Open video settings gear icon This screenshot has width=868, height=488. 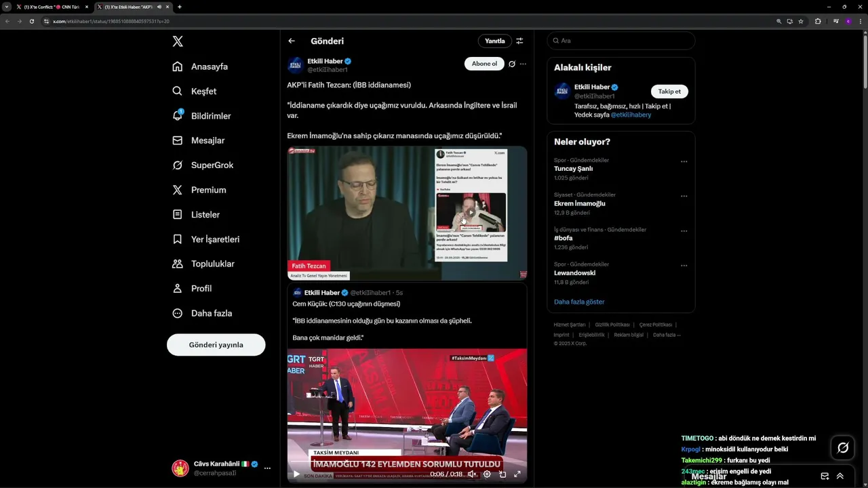[x=487, y=474]
